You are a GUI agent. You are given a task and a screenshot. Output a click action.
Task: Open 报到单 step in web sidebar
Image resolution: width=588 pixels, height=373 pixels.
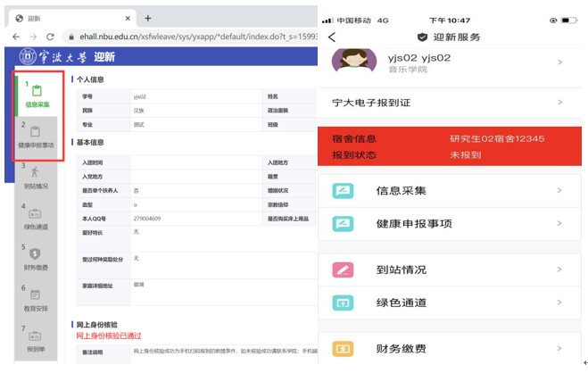(x=36, y=341)
